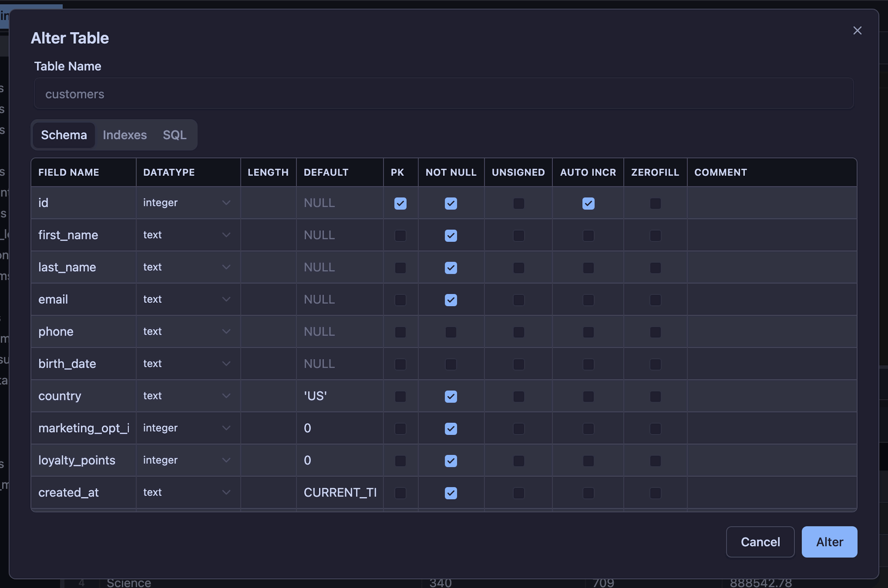
Task: Check Unsigned for loyalty_points
Action: coord(518,461)
